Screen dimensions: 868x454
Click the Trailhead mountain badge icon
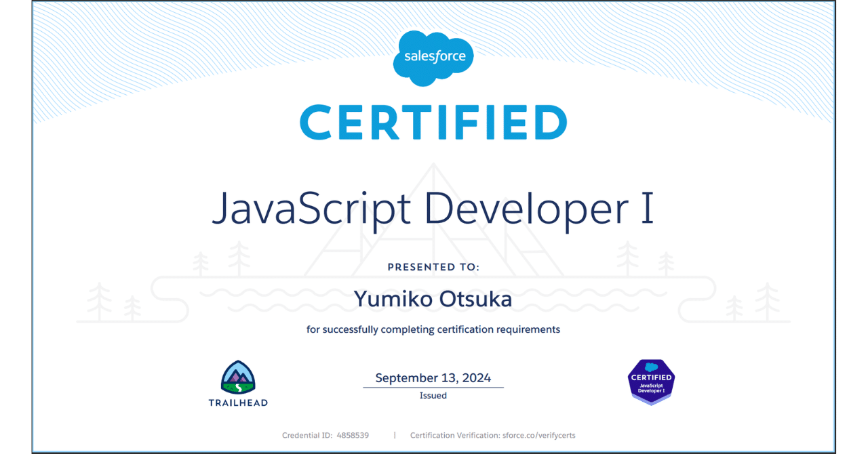coord(238,377)
